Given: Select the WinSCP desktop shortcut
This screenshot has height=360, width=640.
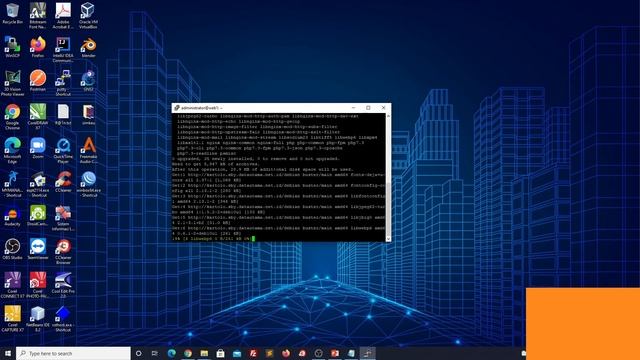Looking at the screenshot, I should coord(12,47).
